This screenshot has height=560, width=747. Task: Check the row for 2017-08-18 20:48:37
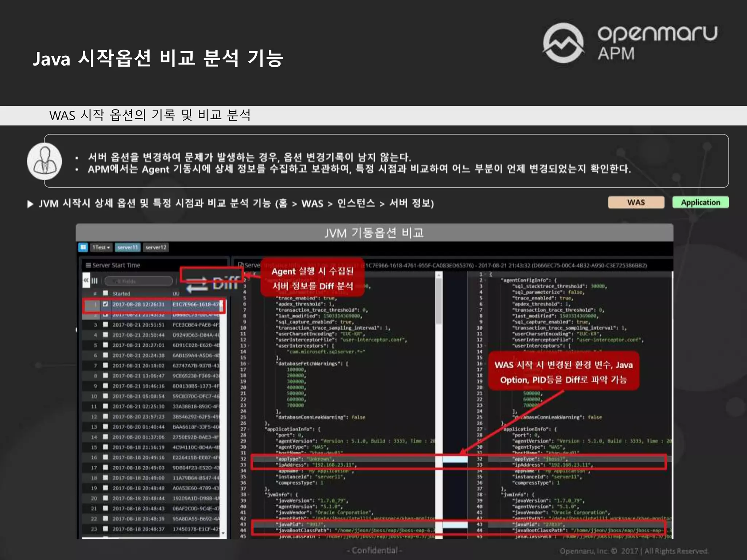click(x=105, y=529)
